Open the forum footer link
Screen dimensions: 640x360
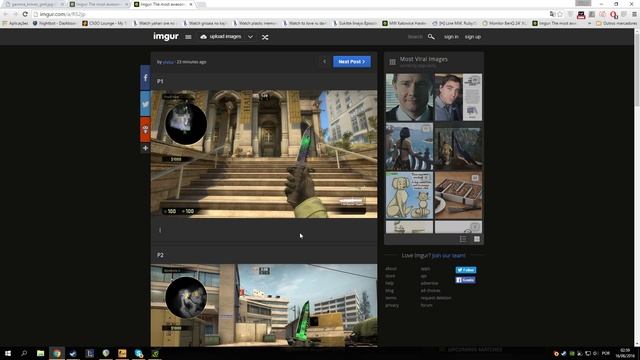pyautogui.click(x=426, y=305)
